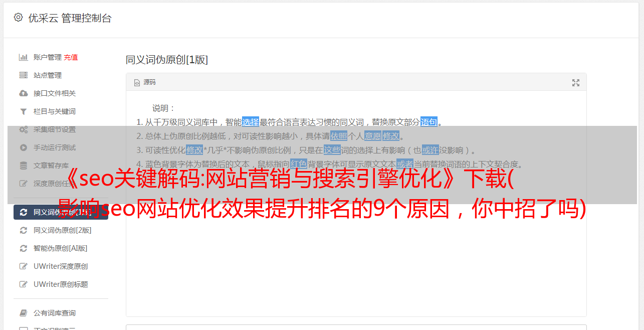
Task: Go to UWriter原创标题 page
Action: click(61, 284)
